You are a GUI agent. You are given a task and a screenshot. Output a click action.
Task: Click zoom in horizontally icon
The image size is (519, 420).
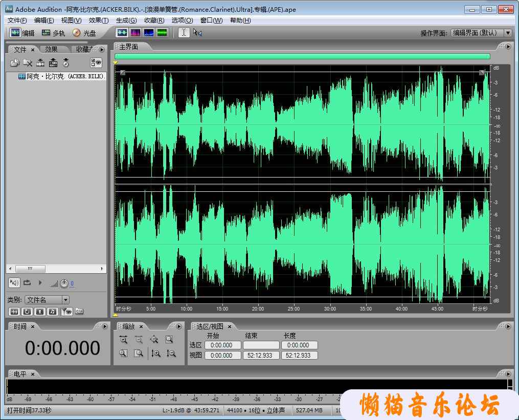tap(123, 340)
